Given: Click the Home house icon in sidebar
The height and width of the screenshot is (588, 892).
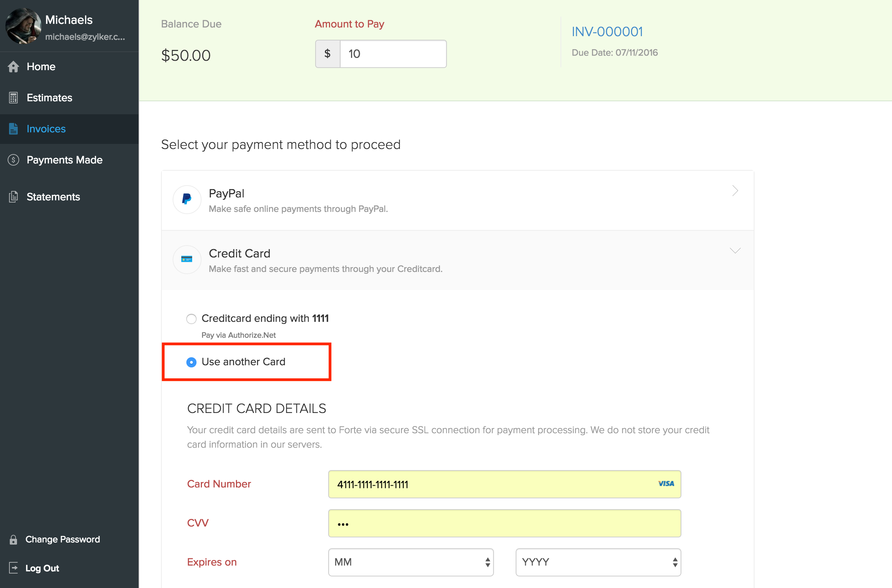Looking at the screenshot, I should pos(13,67).
